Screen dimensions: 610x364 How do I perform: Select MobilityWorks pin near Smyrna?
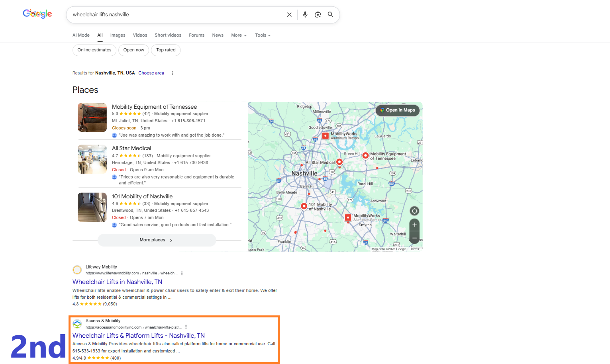348,217
